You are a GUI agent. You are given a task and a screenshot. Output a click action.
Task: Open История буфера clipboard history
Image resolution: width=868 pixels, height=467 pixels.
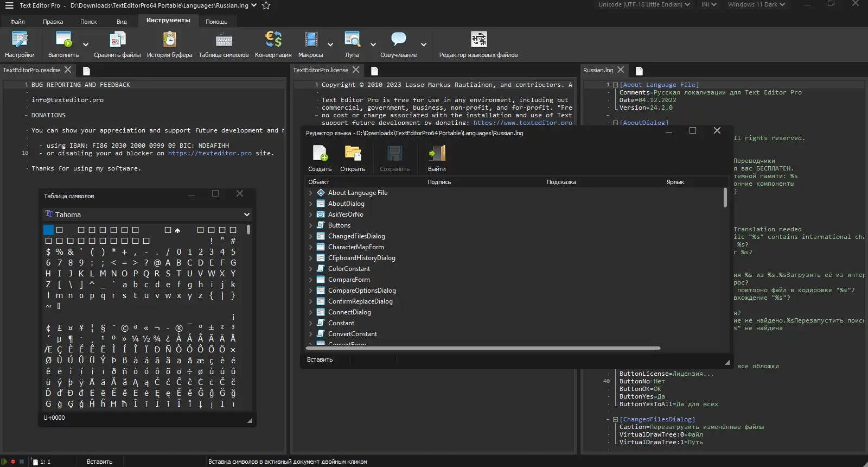click(x=169, y=45)
